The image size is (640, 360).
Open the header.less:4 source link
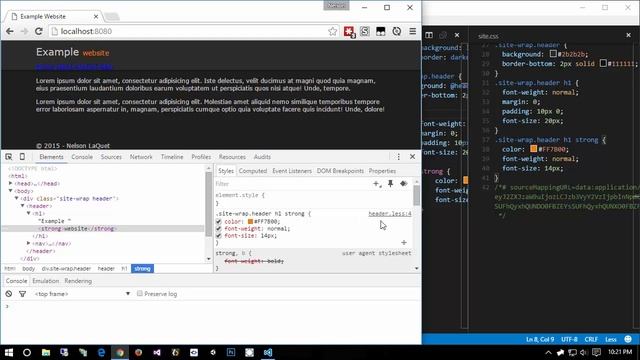click(x=390, y=213)
